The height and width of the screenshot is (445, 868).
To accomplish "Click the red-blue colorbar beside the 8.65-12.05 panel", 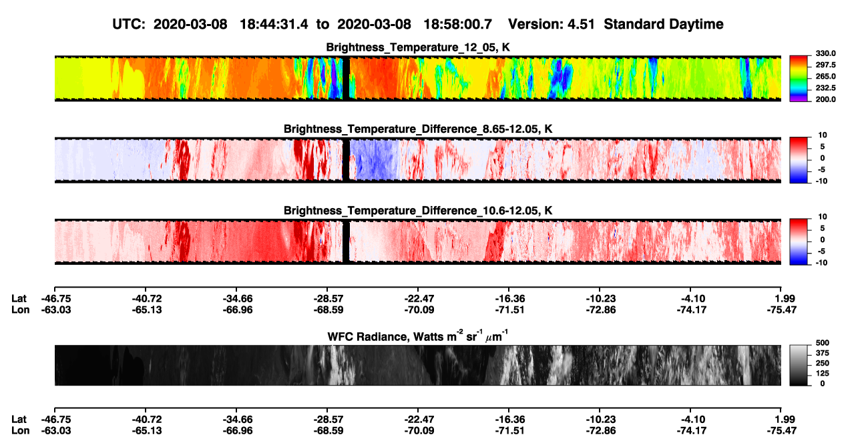I will (x=799, y=159).
